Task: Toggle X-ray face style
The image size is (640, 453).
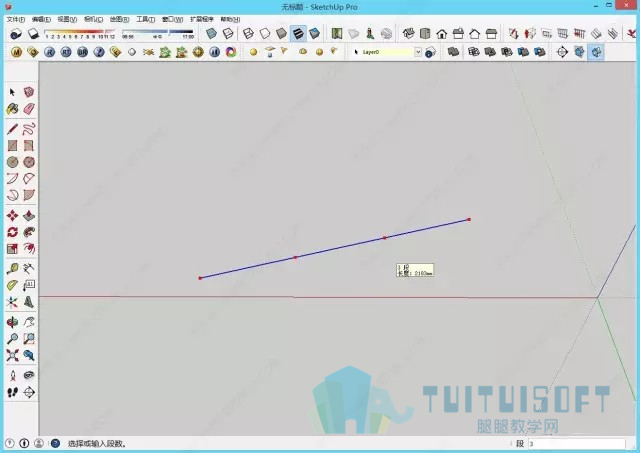Action: (x=211, y=33)
